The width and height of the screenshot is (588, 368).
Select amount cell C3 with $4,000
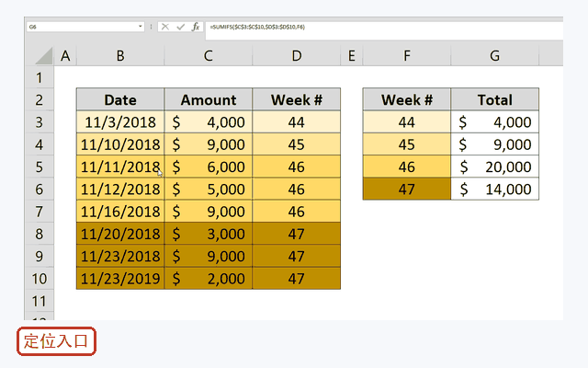[x=209, y=122]
